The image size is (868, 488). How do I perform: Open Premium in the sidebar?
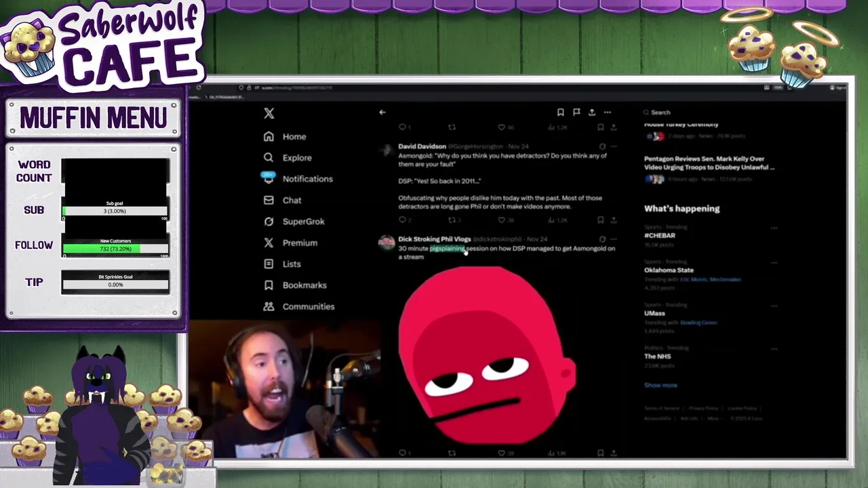[290, 243]
